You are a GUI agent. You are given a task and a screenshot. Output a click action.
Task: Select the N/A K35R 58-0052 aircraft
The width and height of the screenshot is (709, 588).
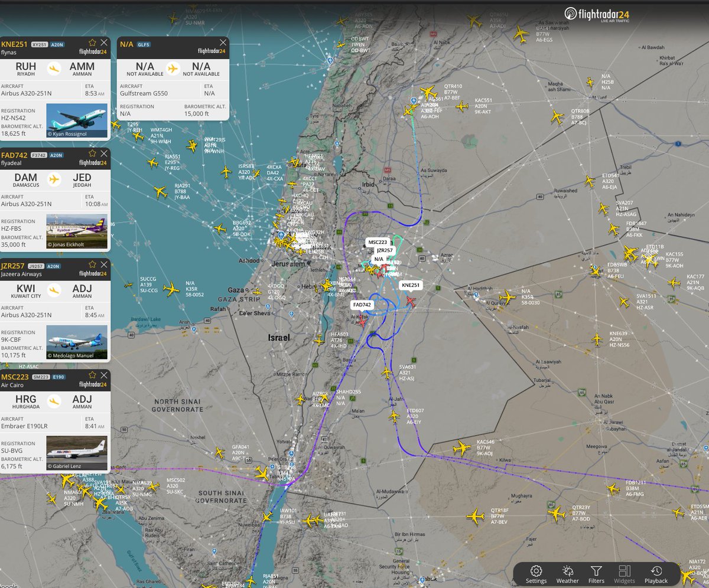tap(171, 289)
